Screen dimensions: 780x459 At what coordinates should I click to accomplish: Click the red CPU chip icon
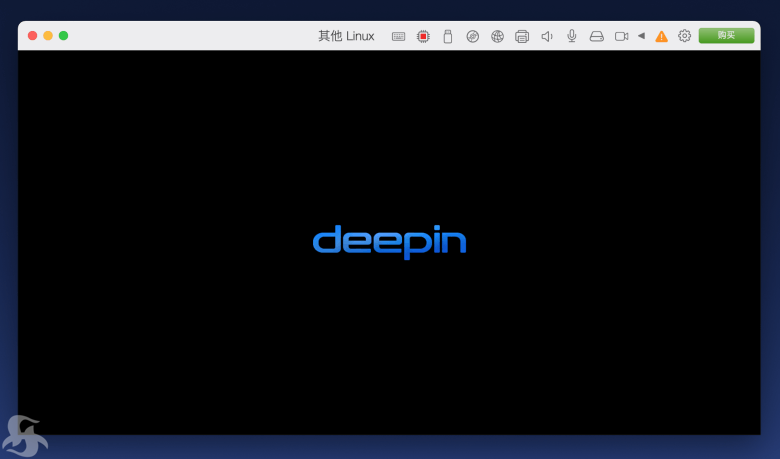pyautogui.click(x=423, y=36)
